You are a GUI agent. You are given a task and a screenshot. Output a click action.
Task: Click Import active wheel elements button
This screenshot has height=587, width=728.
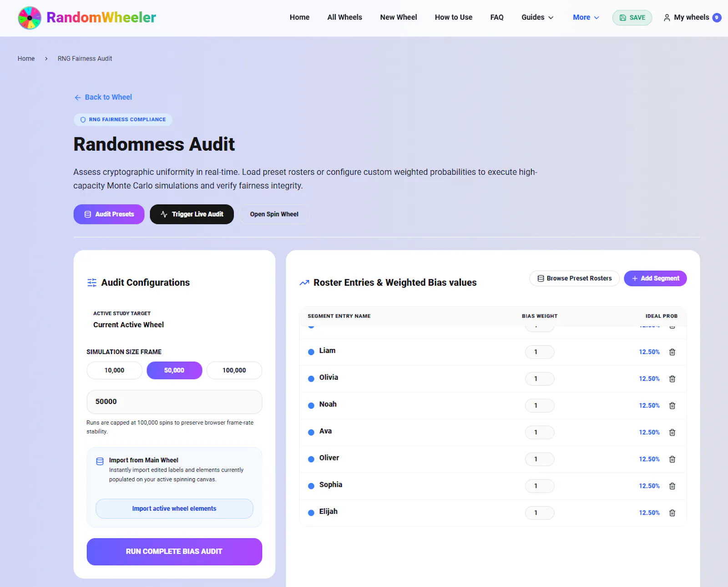click(x=174, y=509)
